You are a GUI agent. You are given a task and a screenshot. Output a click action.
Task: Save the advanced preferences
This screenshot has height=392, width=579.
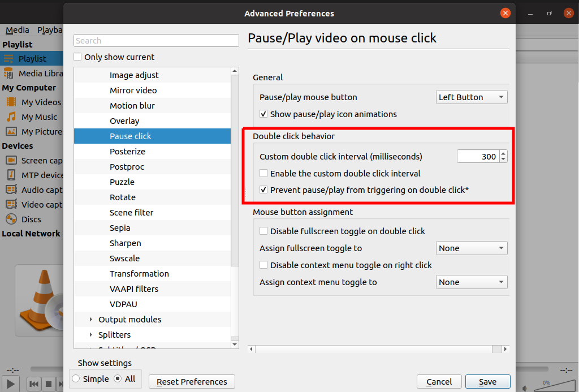[x=487, y=381]
